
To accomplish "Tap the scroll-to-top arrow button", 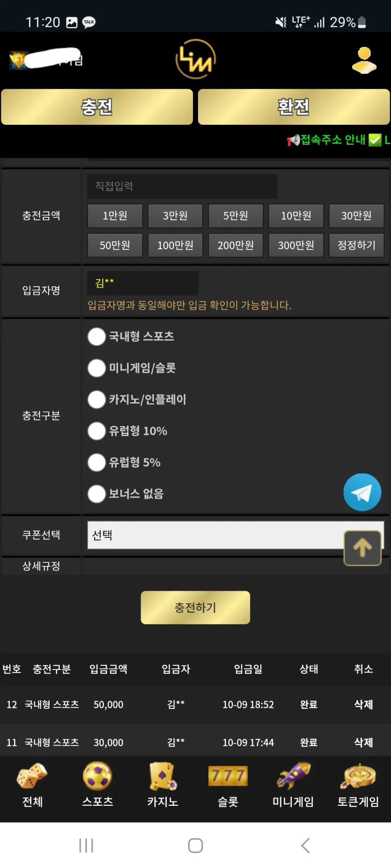I will [362, 548].
